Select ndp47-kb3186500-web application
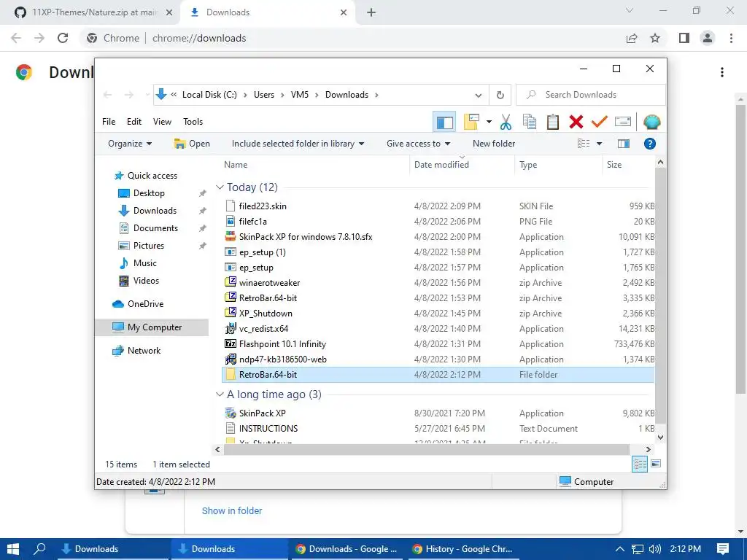 click(438, 359)
